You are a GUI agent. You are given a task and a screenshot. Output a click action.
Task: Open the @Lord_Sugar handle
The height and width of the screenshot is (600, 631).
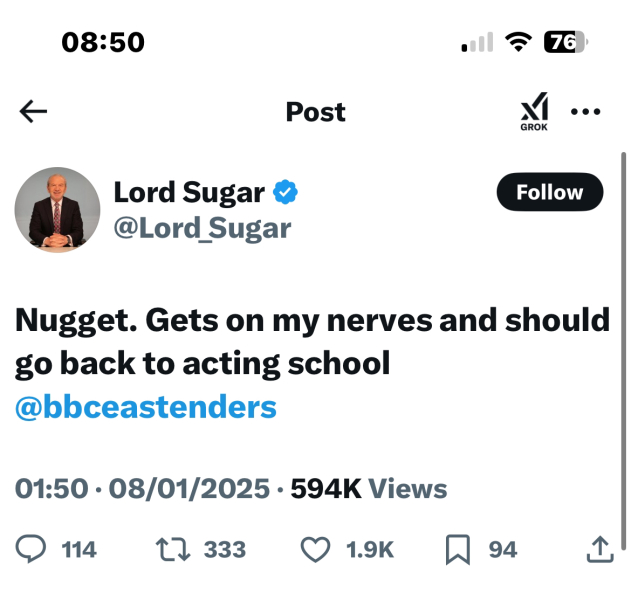pyautogui.click(x=202, y=228)
